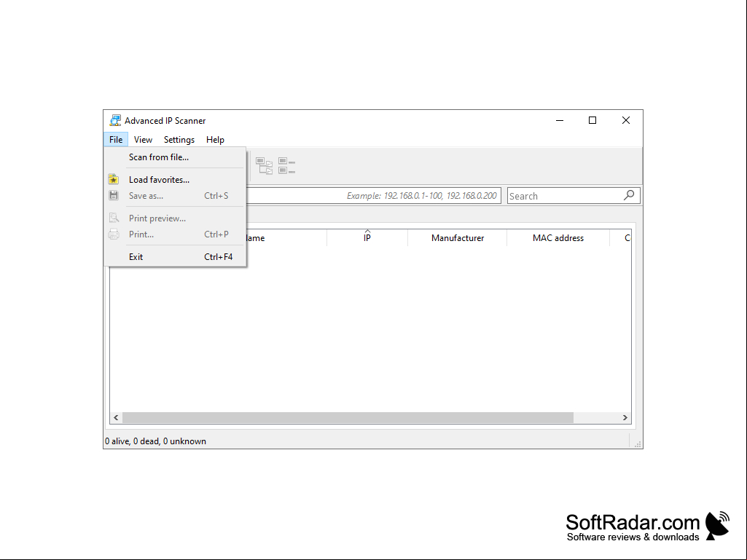This screenshot has width=747, height=560.
Task: Click the expand all tree toolbar icon
Action: pyautogui.click(x=264, y=166)
